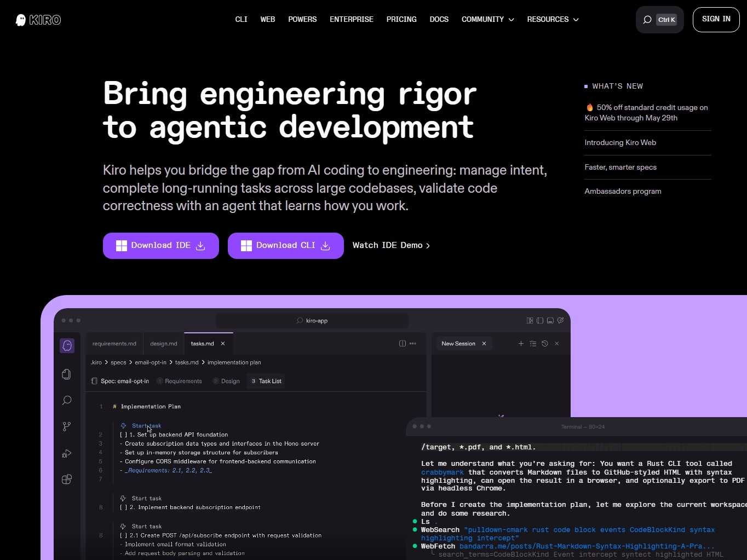Click the kiro-app search field in IDE
The width and height of the screenshot is (747, 560).
point(312,321)
